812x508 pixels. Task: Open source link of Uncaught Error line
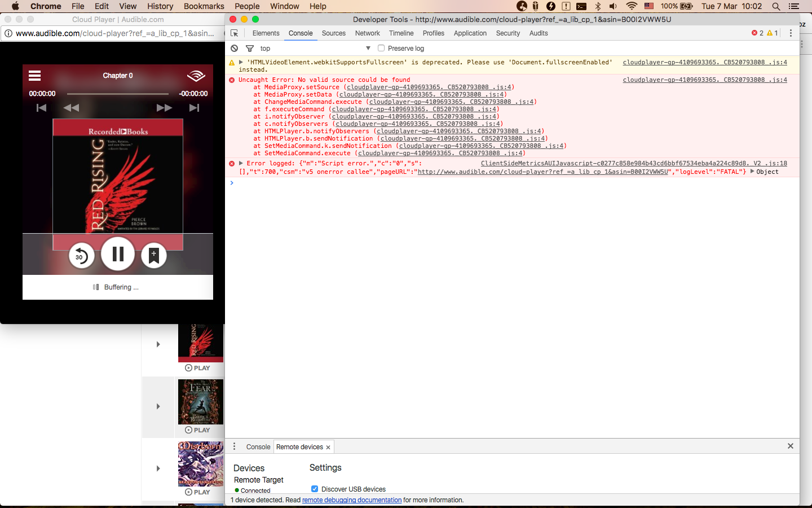click(x=705, y=80)
